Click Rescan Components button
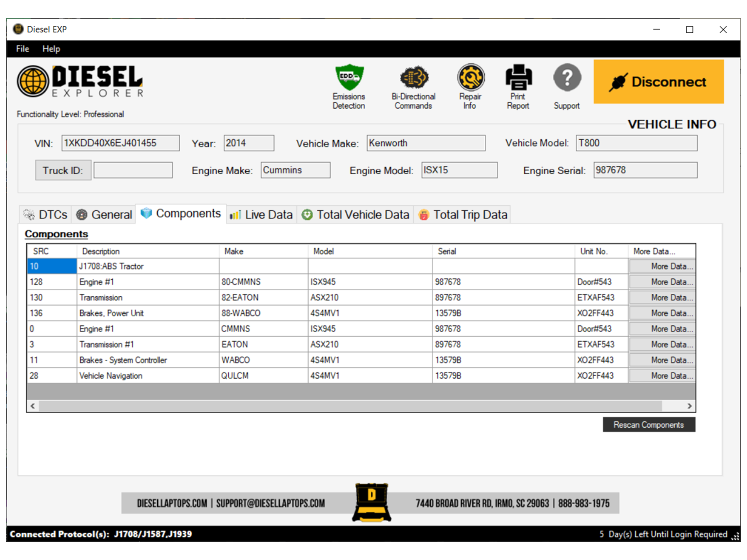Screen dimensions: 747x560 649,425
